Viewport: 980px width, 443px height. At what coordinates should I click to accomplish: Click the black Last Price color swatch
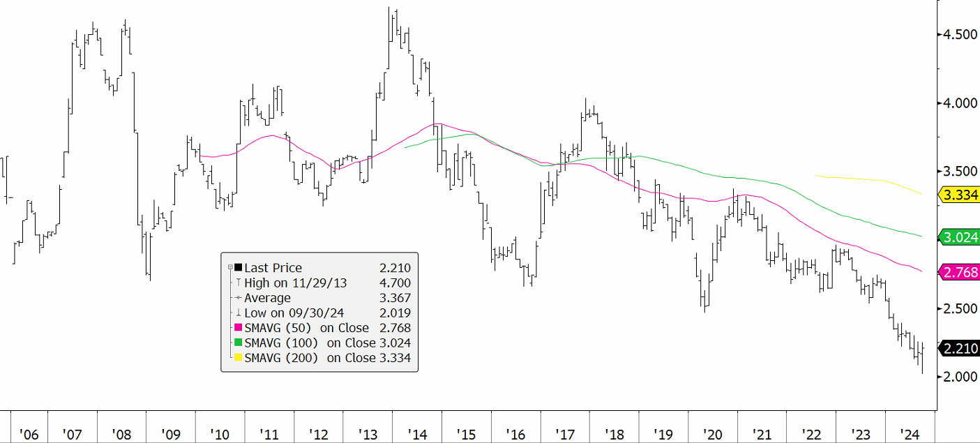(x=238, y=268)
